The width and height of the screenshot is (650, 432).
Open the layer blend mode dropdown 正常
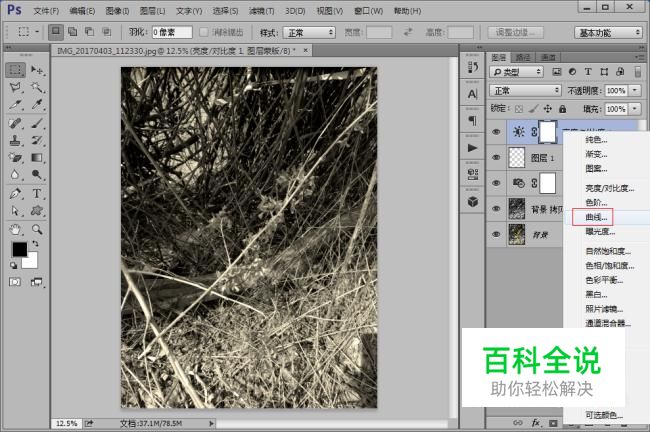click(x=525, y=90)
